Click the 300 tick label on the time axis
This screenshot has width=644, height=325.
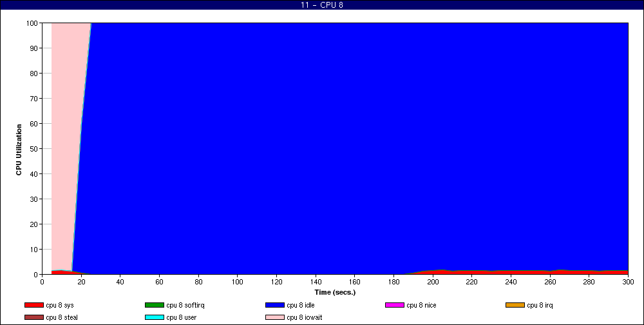(x=628, y=282)
